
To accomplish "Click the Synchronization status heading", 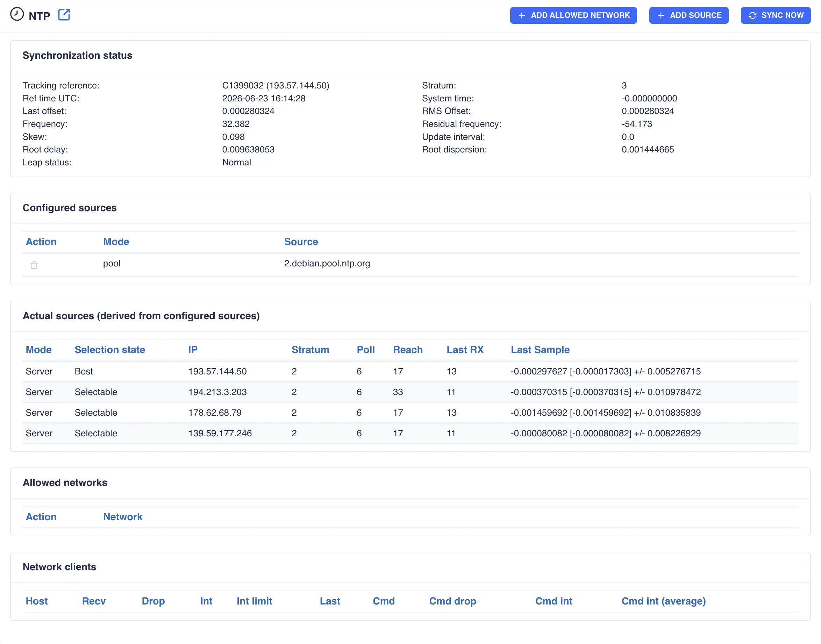I will (77, 56).
